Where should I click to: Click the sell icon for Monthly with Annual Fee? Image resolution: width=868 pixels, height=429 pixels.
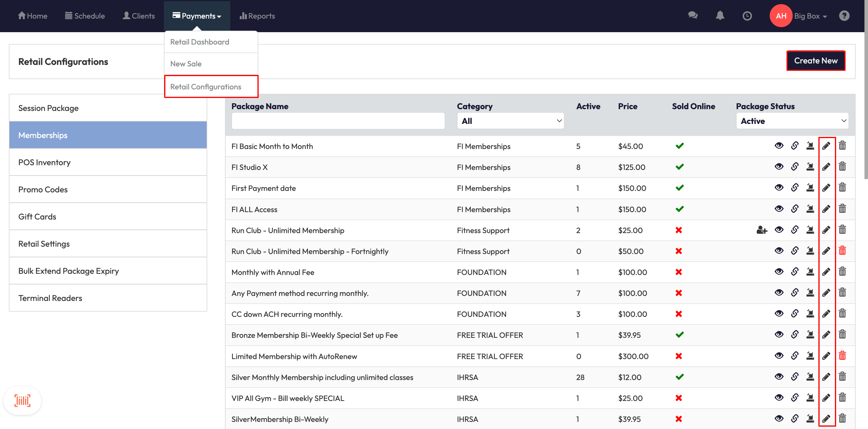[810, 272]
